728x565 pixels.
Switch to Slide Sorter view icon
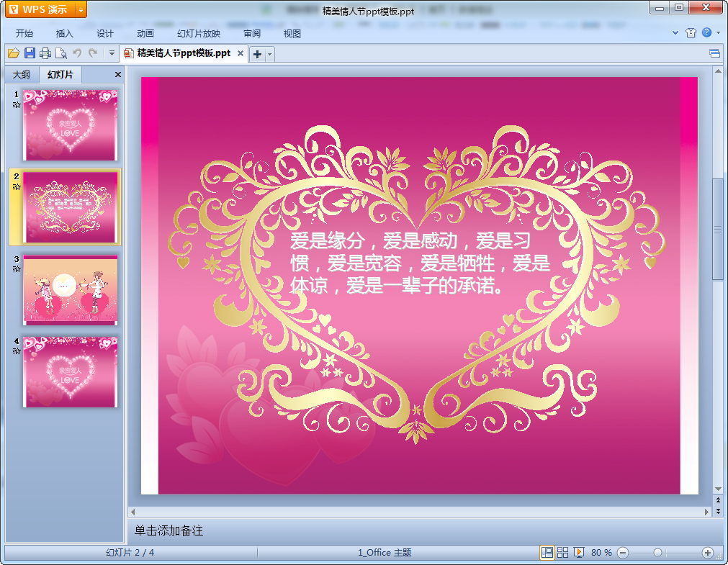pos(562,553)
